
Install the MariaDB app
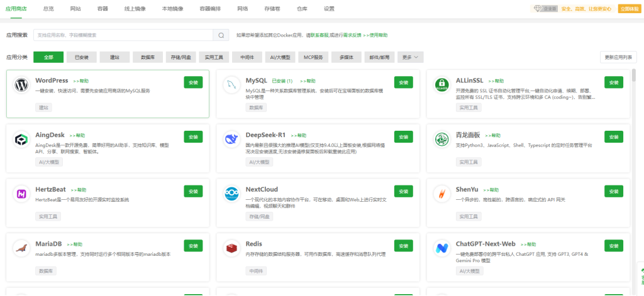(x=193, y=246)
